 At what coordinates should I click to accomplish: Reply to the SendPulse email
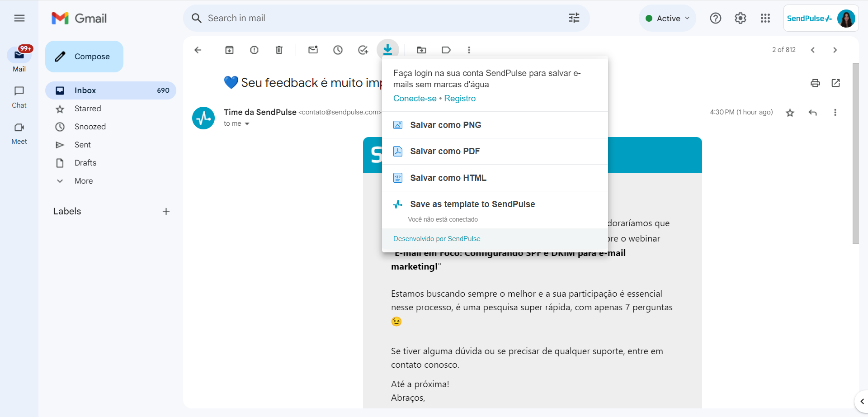click(813, 113)
